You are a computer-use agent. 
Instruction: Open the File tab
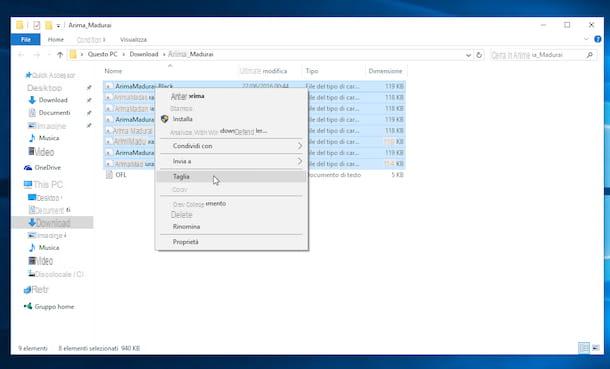tap(26, 39)
